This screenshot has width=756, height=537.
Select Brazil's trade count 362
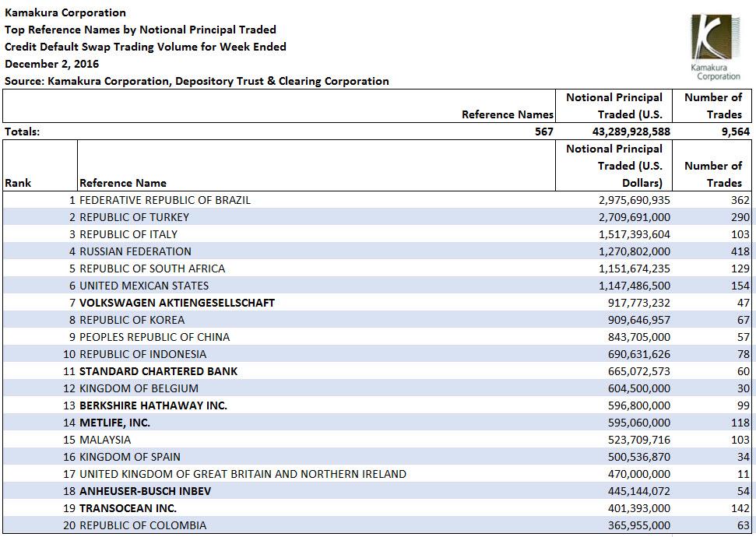[x=740, y=200]
